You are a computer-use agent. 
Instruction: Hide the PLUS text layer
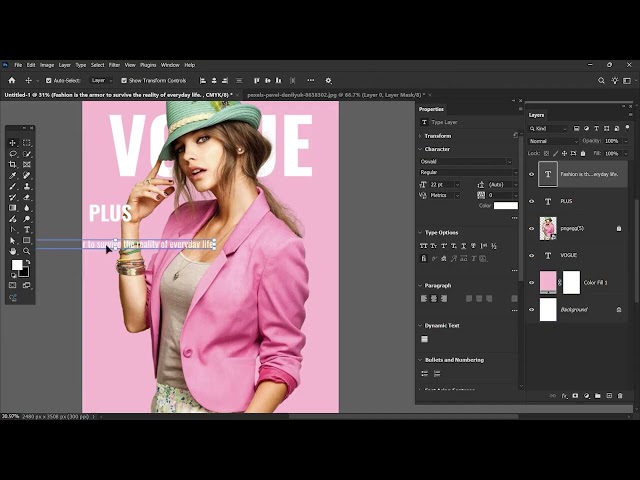(x=531, y=201)
